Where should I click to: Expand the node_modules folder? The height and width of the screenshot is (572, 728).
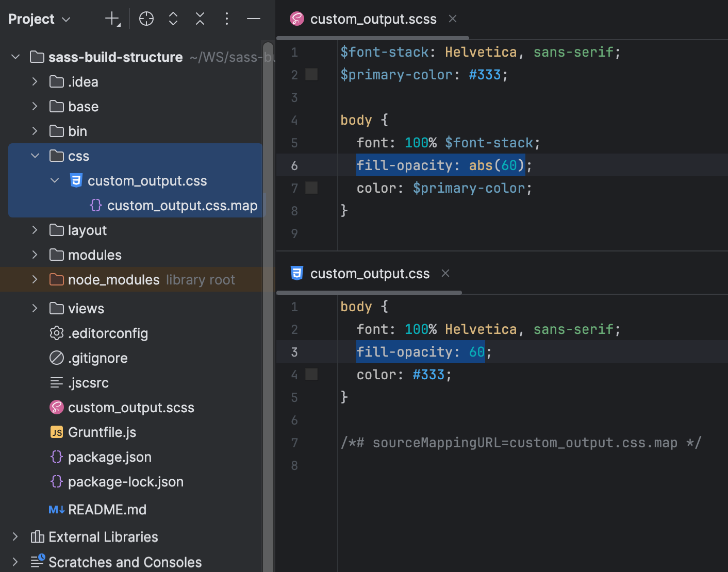coord(35,279)
